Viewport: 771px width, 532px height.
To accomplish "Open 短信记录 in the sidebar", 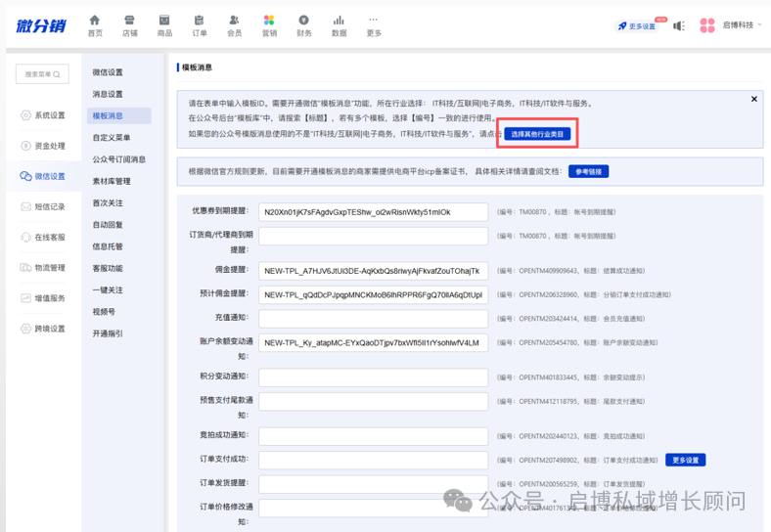I will (43, 207).
